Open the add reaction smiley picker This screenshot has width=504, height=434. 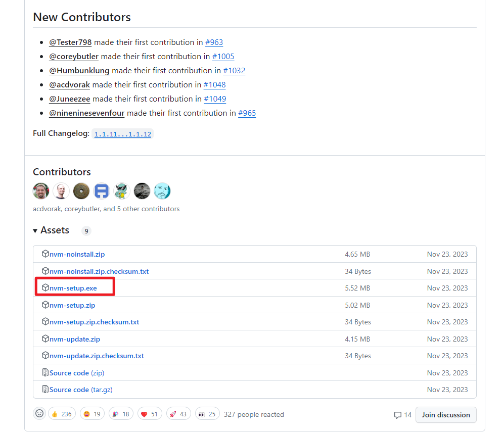coord(39,413)
